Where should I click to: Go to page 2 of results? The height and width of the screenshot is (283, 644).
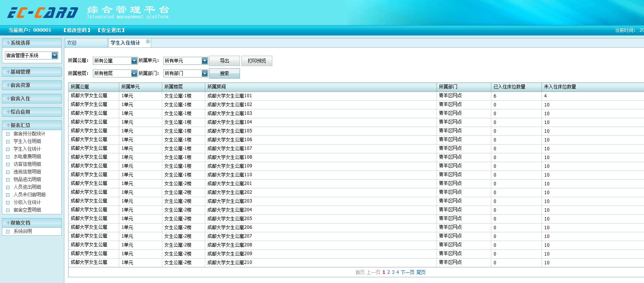coord(388,272)
